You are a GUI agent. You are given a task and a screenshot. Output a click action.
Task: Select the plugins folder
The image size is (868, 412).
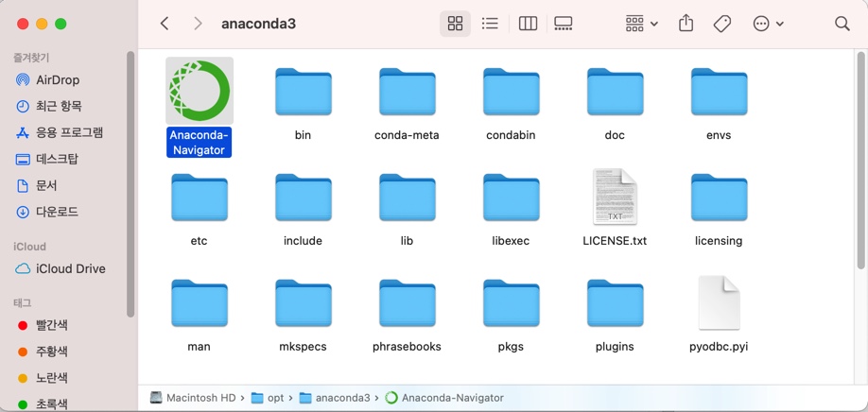[615, 303]
